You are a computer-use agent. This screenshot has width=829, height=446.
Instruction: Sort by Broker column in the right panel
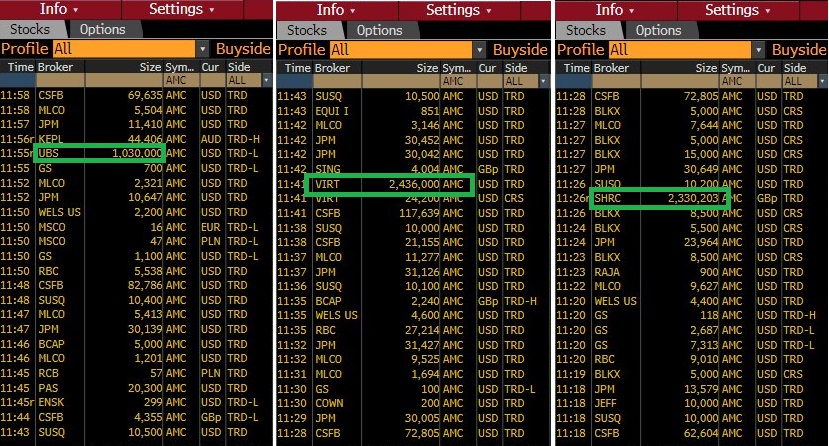point(616,68)
